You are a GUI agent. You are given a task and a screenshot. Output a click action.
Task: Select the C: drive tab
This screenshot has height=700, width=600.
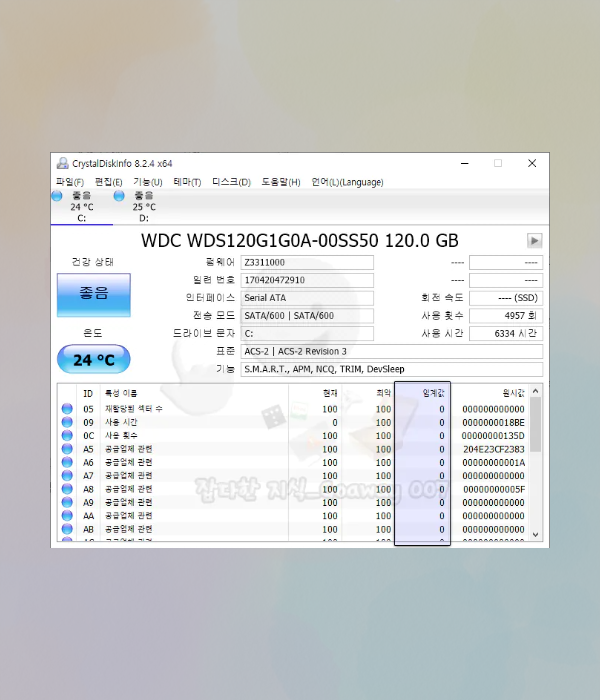pos(82,207)
